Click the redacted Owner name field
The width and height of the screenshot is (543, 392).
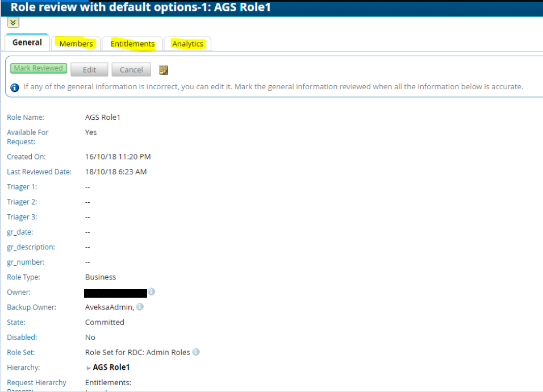coord(115,293)
